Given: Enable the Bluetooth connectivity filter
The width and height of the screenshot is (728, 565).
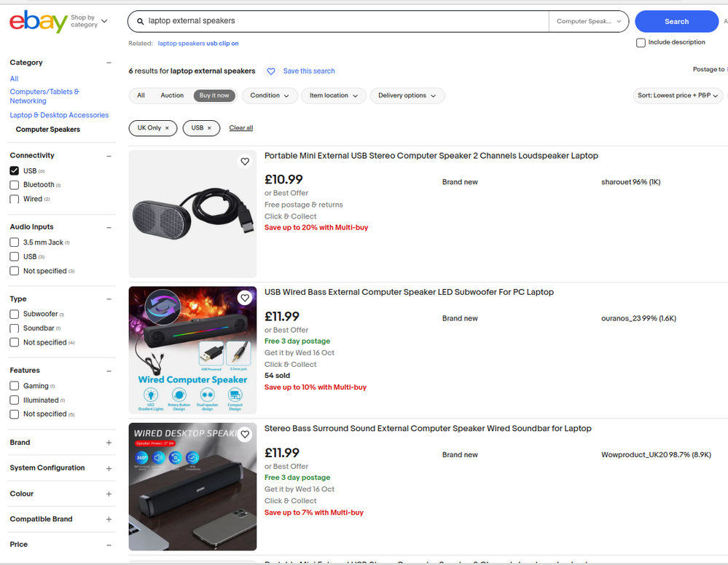Looking at the screenshot, I should click(x=14, y=184).
